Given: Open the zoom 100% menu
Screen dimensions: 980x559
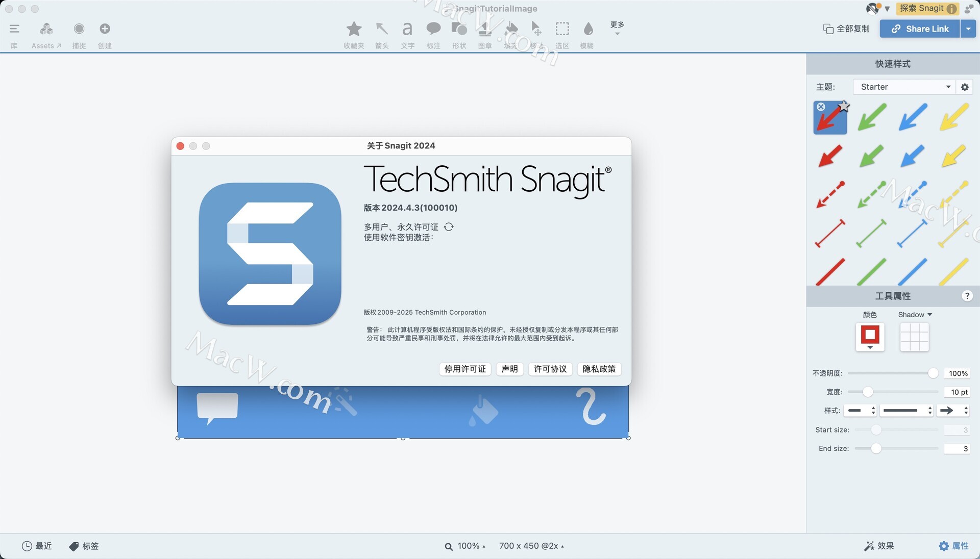Looking at the screenshot, I should click(x=465, y=546).
